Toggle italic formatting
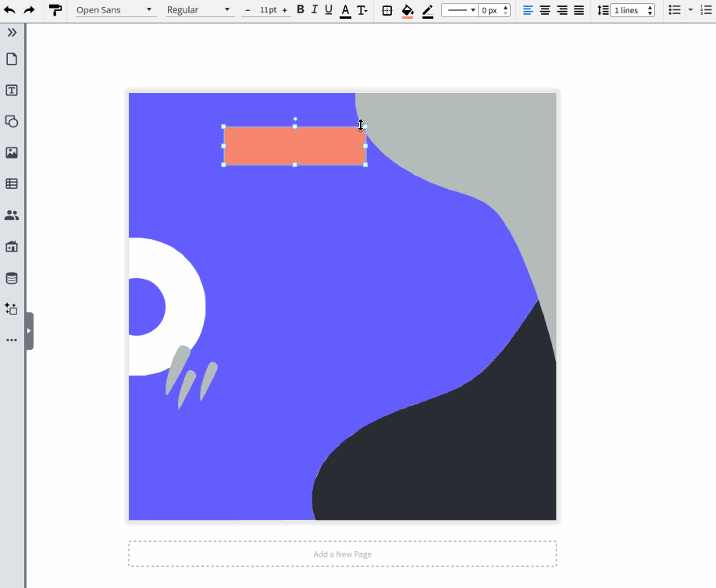The height and width of the screenshot is (588, 716). (314, 9)
